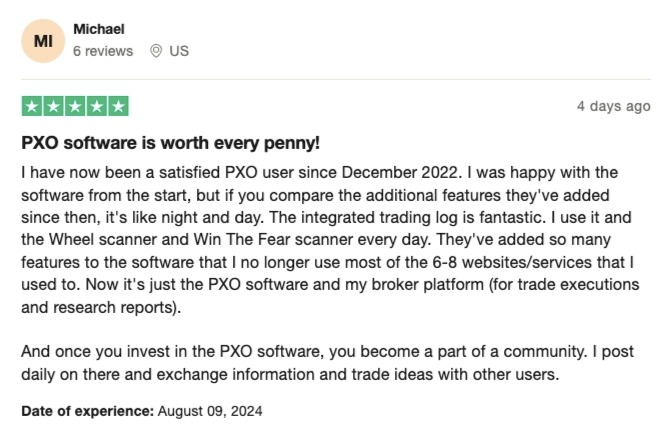Click the MI avatar circle
Screen dimensions: 672x435
click(43, 41)
